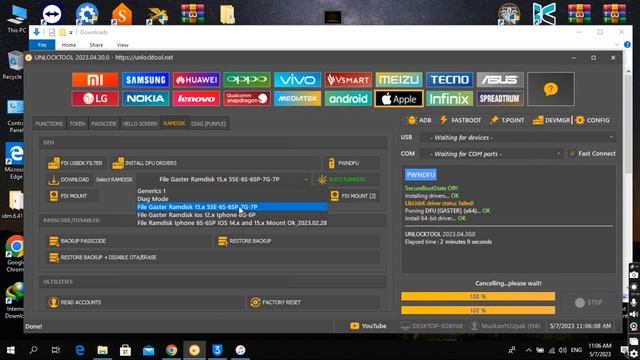Open the Android tile

click(348, 98)
